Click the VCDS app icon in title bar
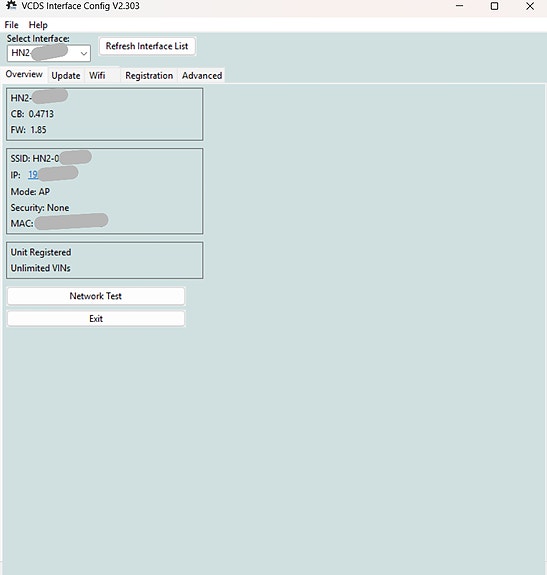This screenshot has width=547, height=575. pyautogui.click(x=11, y=6)
